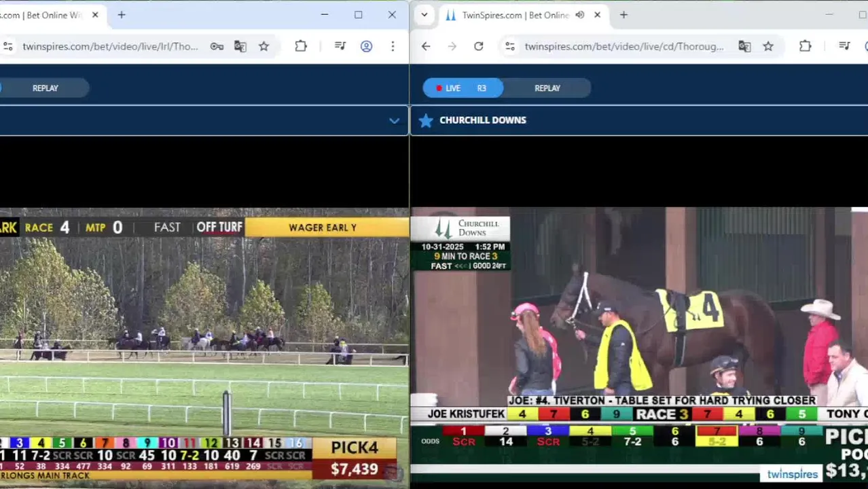Toggle the Churchill Downs favorite star
The image size is (868, 489).
click(x=426, y=121)
